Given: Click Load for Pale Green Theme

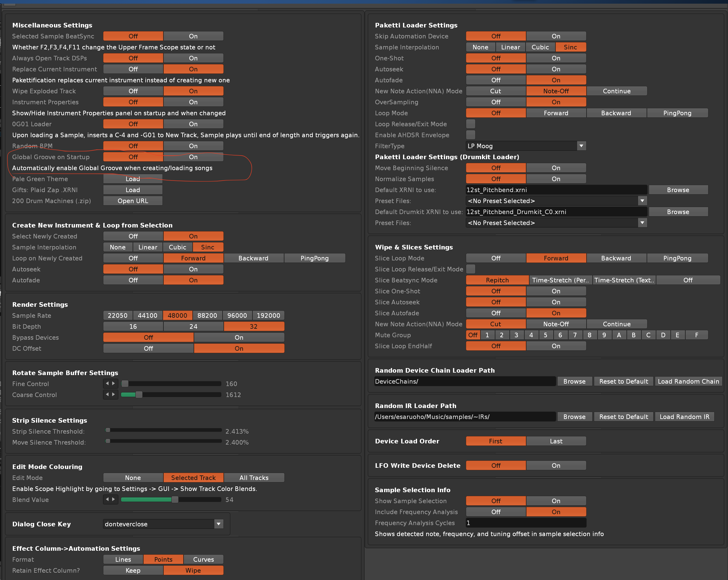Looking at the screenshot, I should (133, 179).
